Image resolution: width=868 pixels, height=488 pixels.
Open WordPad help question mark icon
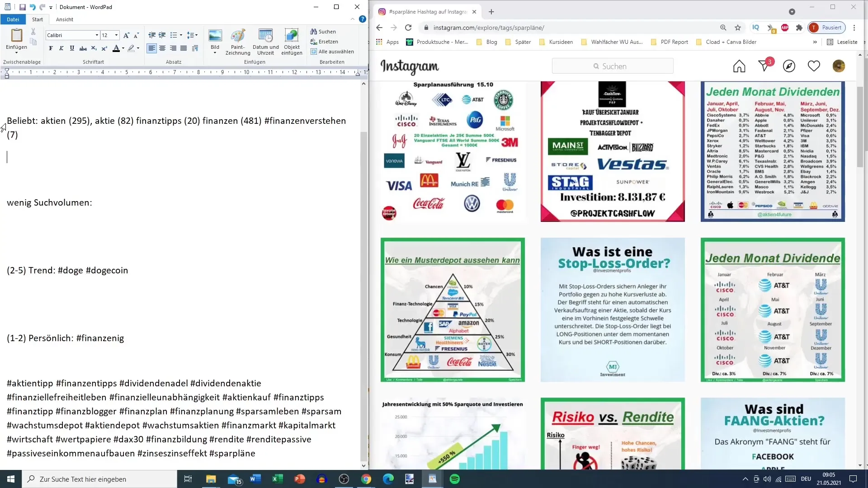point(362,19)
